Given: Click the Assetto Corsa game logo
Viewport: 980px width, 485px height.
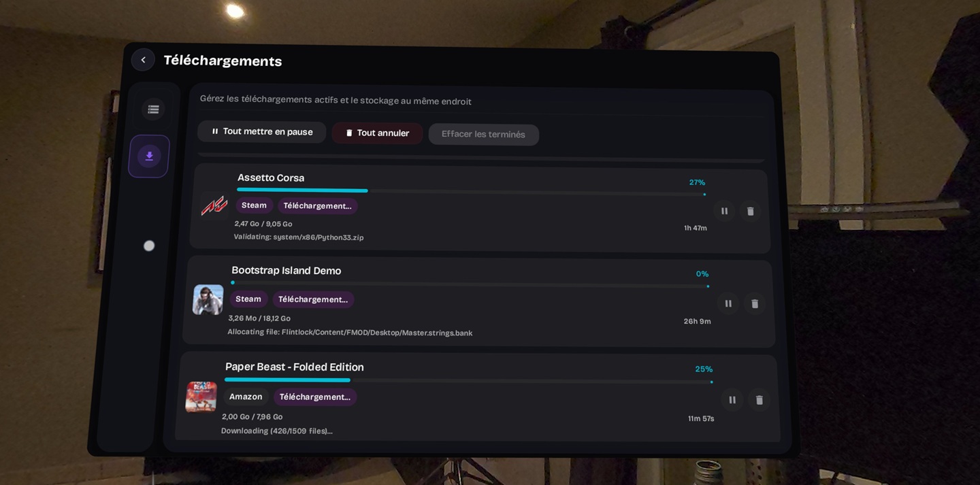Looking at the screenshot, I should pyautogui.click(x=214, y=205).
